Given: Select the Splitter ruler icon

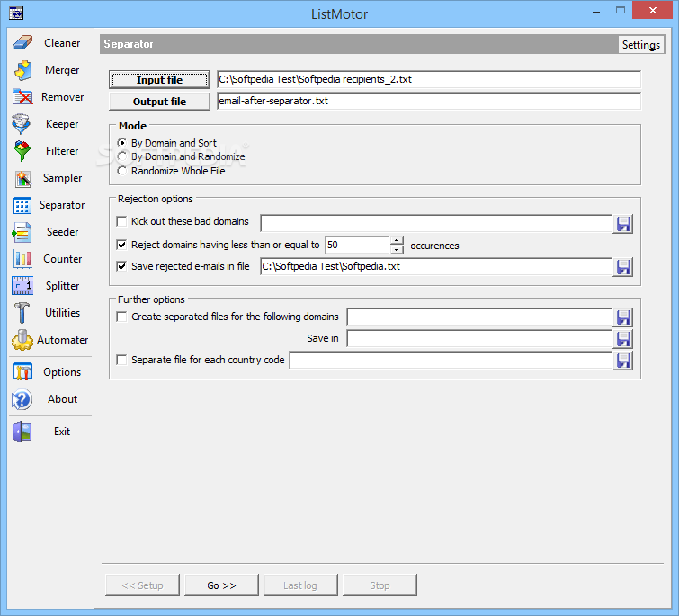Looking at the screenshot, I should click(x=22, y=286).
